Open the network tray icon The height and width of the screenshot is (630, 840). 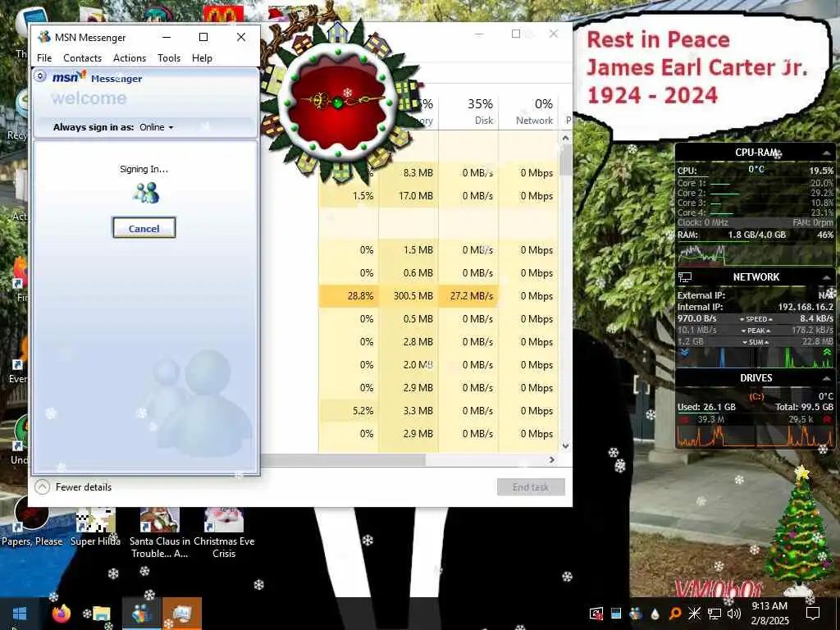pos(714,614)
